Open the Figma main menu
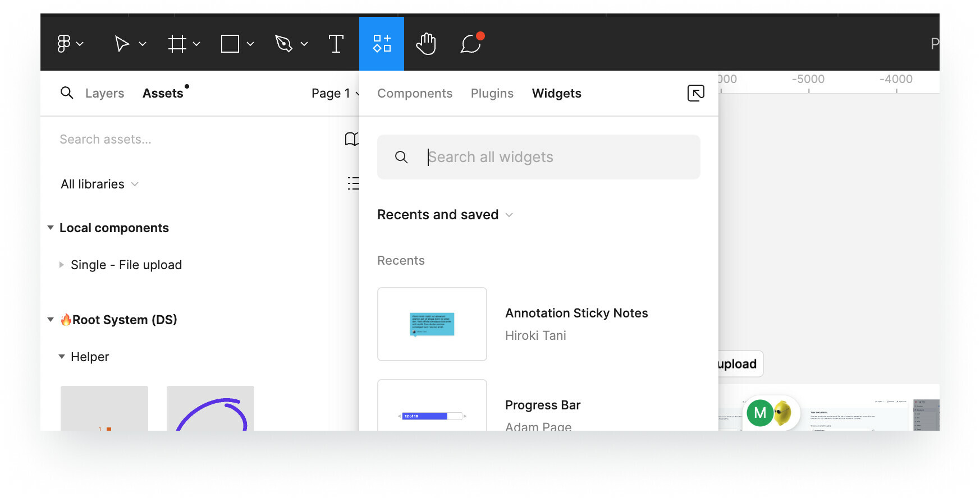Screen dimensions: 980x498 pyautogui.click(x=63, y=44)
